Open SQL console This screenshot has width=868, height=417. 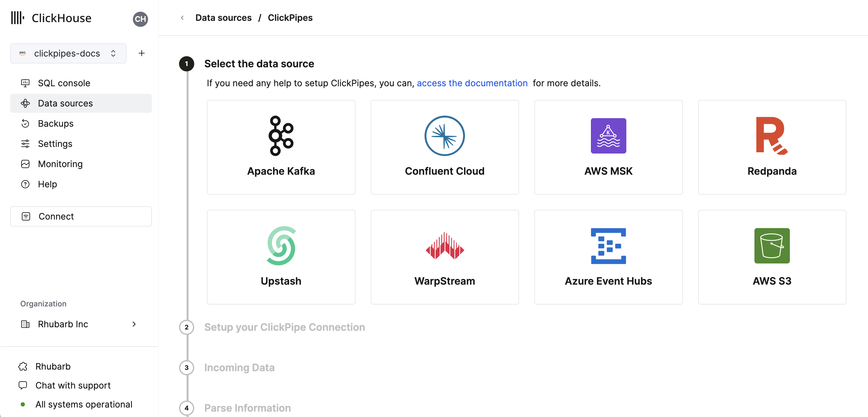[x=64, y=83]
